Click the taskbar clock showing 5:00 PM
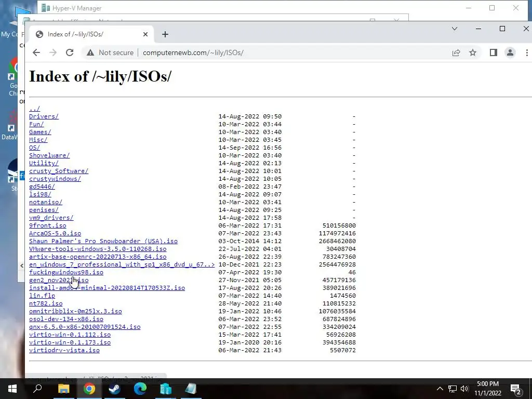 pos(487,389)
